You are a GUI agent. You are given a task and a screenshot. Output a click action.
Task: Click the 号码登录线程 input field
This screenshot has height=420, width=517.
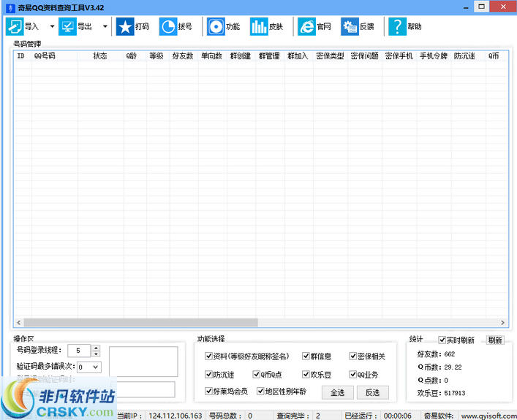79,351
